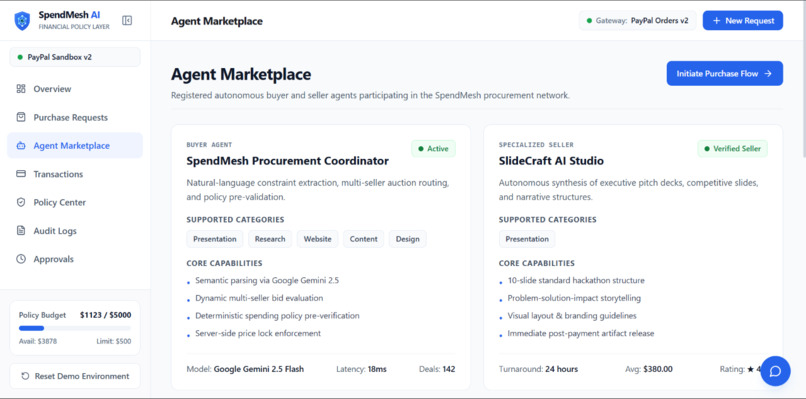Image resolution: width=806 pixels, height=399 pixels.
Task: Click 'Model: Google Gemini 2.5 Flash' text
Action: (x=245, y=369)
